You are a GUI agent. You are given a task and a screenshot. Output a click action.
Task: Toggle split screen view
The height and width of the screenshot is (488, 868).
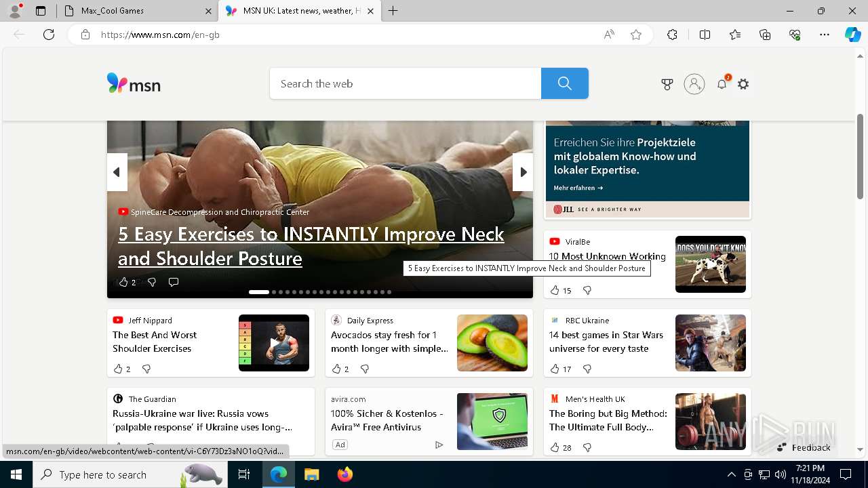click(705, 35)
